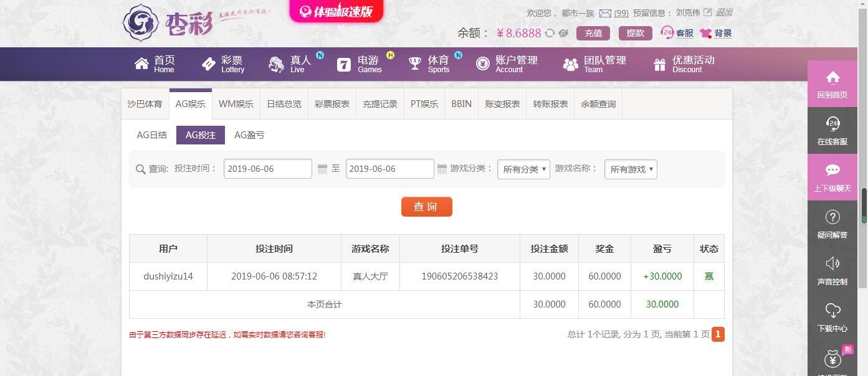868x376 pixels.
Task: Click the +30.0000 profit cell
Action: [x=662, y=276]
